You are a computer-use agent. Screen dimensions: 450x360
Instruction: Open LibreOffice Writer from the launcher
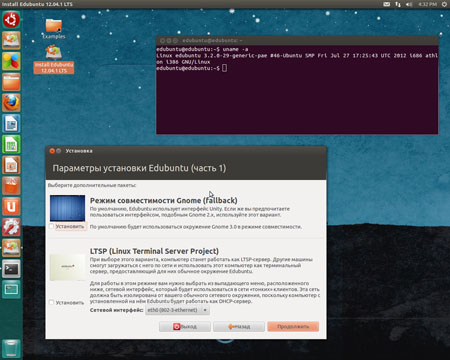pyautogui.click(x=11, y=123)
